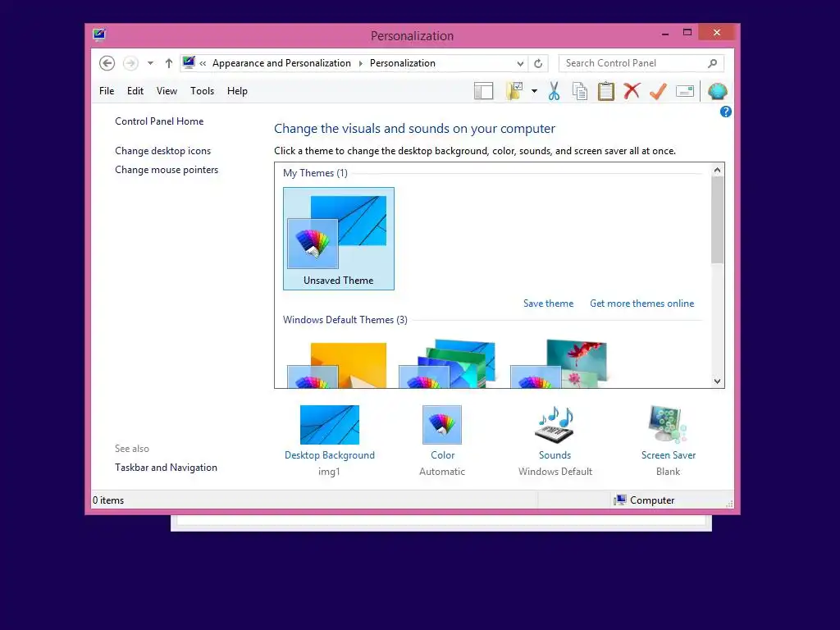
Task: Go up one level with Up arrow
Action: 169,63
